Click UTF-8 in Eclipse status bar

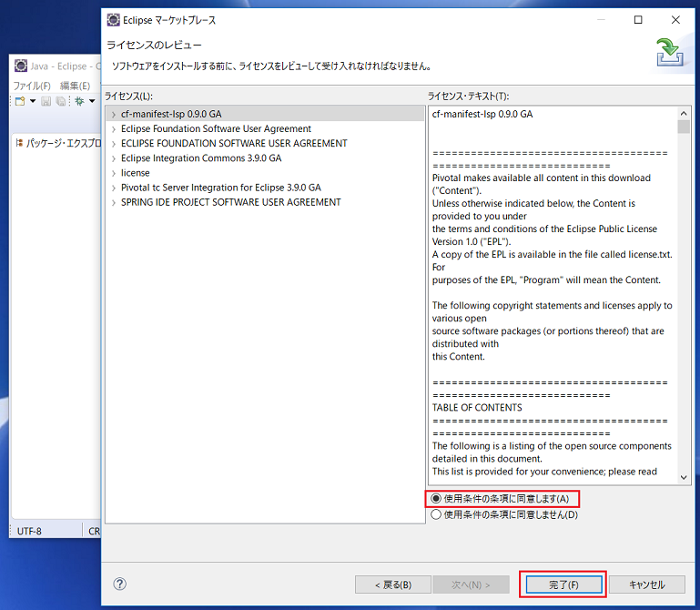[x=29, y=531]
